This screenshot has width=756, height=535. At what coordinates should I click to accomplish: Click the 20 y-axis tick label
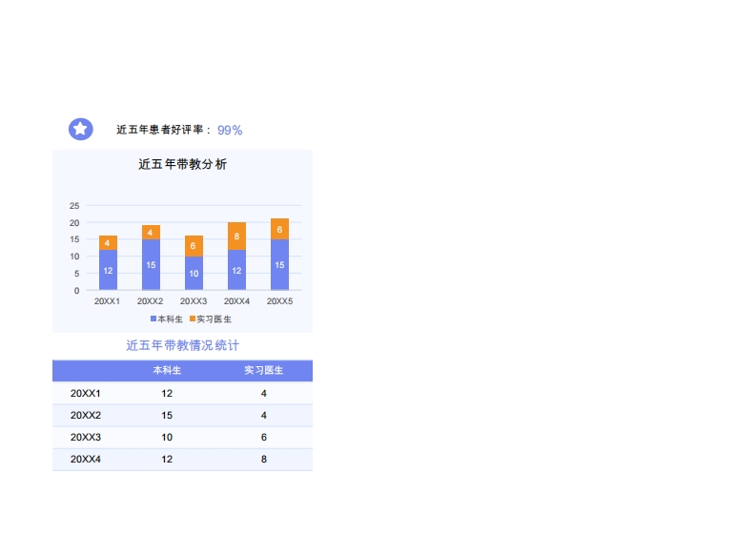pyautogui.click(x=74, y=223)
